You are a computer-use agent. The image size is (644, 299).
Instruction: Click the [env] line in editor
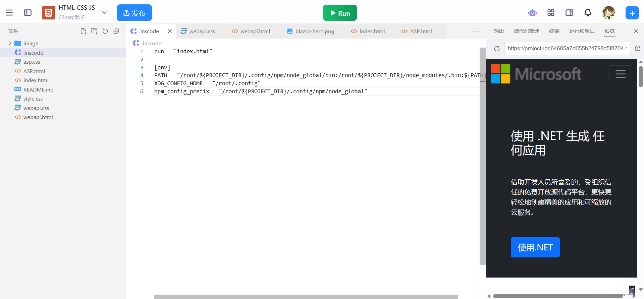(162, 67)
